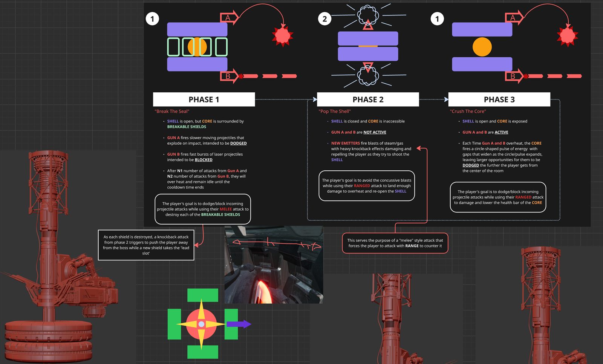Select the PHASE 3 header box
The image size is (603, 364).
point(499,99)
